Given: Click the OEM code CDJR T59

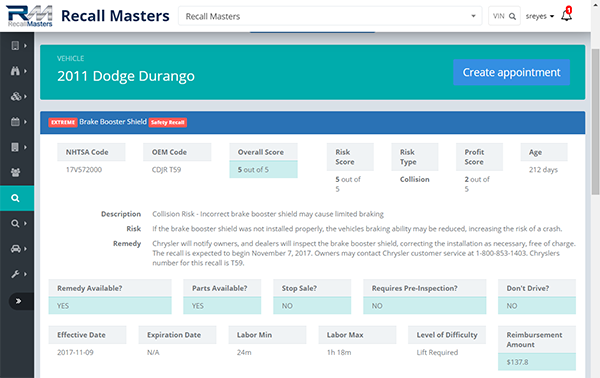Looking at the screenshot, I should (x=166, y=170).
